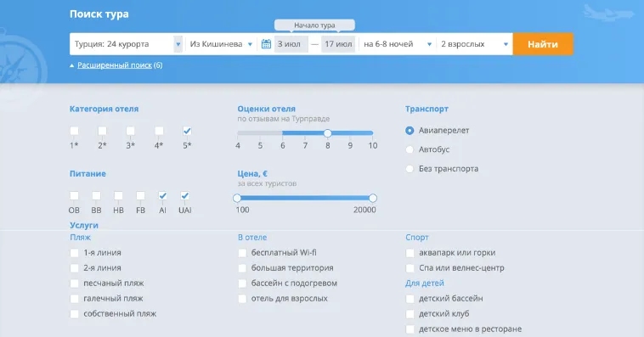Screen dimensions: 644x337
Task: Check the BB meal option
Action: click(96, 196)
